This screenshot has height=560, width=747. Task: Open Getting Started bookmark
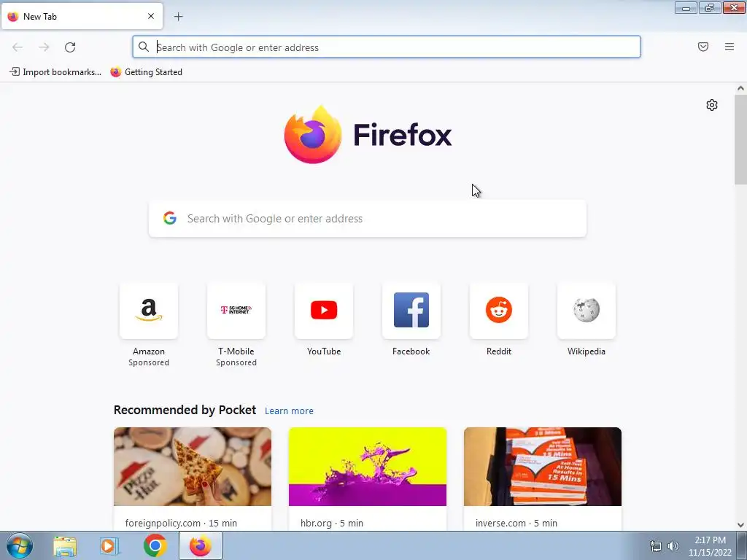pyautogui.click(x=146, y=72)
